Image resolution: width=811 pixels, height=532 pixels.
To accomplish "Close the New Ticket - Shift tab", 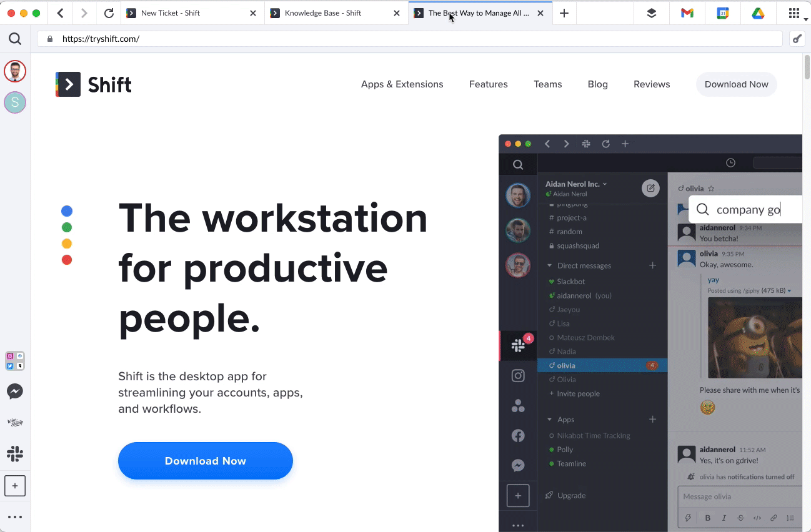I will (x=253, y=13).
